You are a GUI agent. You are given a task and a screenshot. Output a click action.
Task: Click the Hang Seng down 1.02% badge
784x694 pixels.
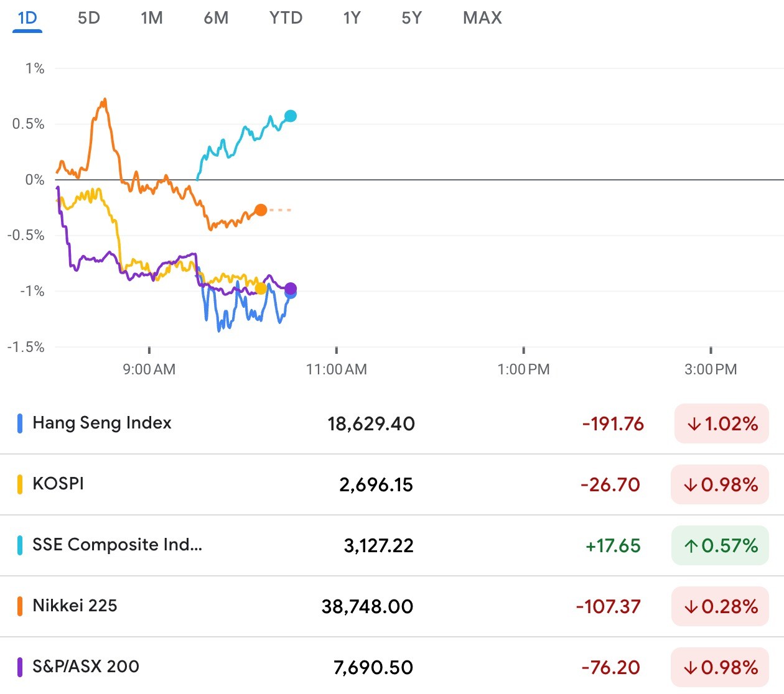722,423
